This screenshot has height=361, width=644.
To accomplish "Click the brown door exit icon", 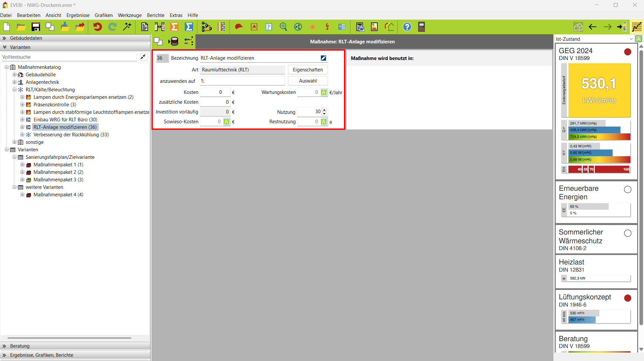I will tap(422, 27).
